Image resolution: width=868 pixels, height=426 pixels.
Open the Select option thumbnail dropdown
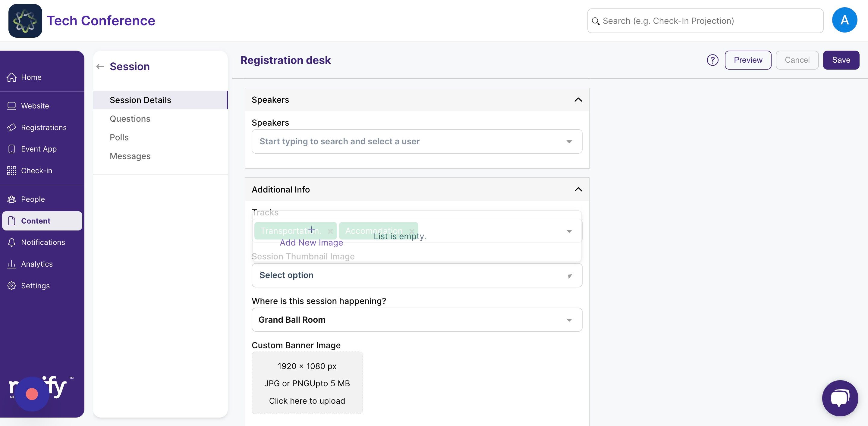click(x=417, y=275)
